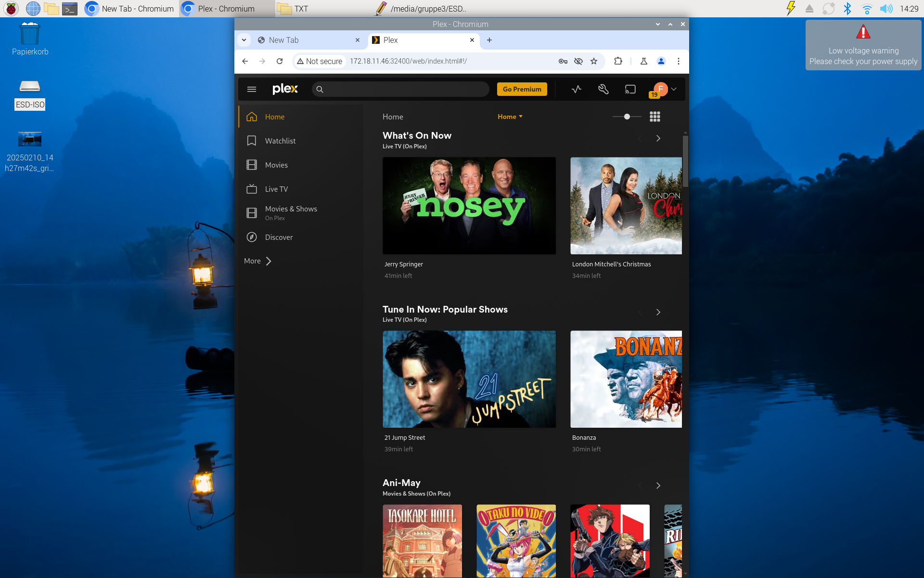Click the grid view icon

tap(655, 117)
